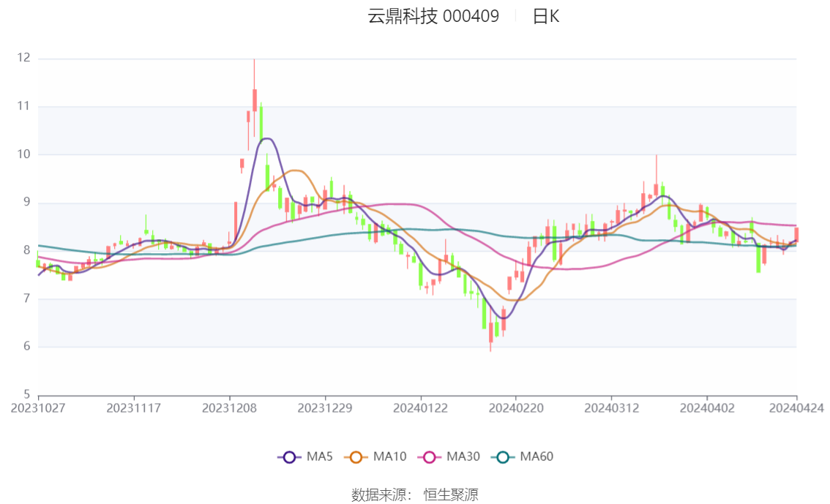Click the 20240424 date axis label
Viewport: 830px width, 504px height.
[796, 408]
